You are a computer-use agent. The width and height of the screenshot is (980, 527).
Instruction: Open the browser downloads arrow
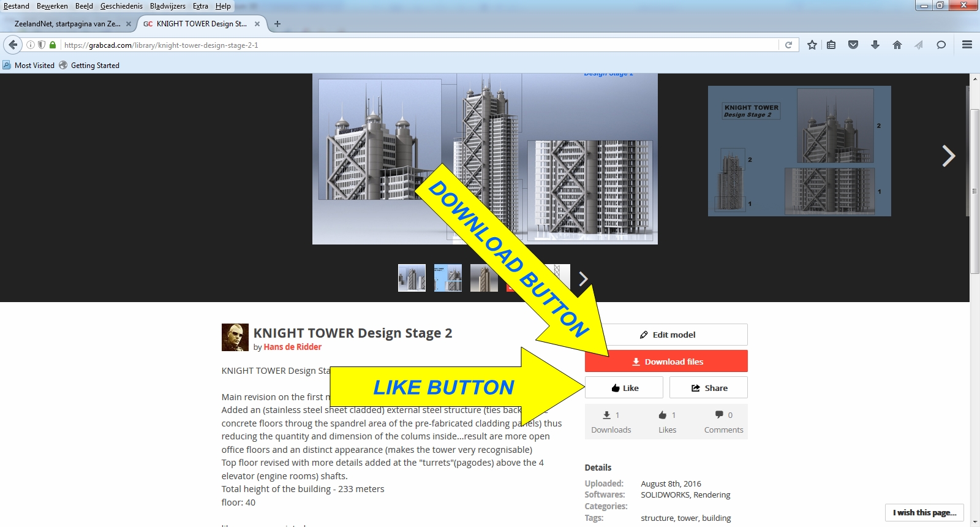click(875, 45)
